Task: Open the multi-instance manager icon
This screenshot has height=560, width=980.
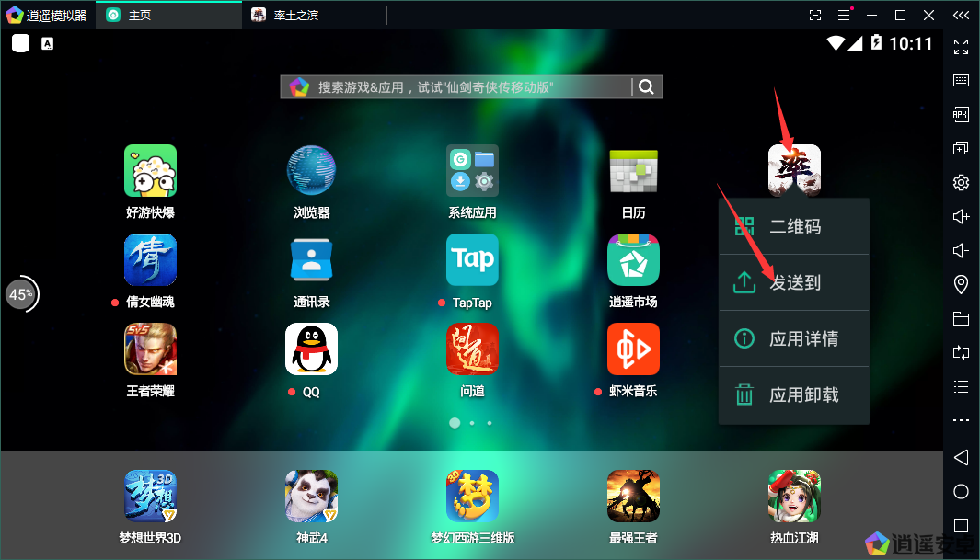Action: click(x=962, y=149)
